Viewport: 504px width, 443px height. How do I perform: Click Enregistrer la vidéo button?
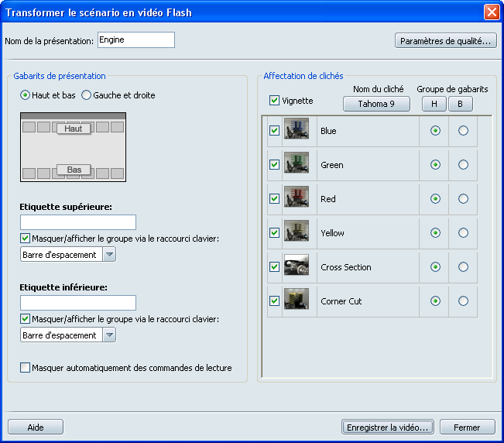388,428
